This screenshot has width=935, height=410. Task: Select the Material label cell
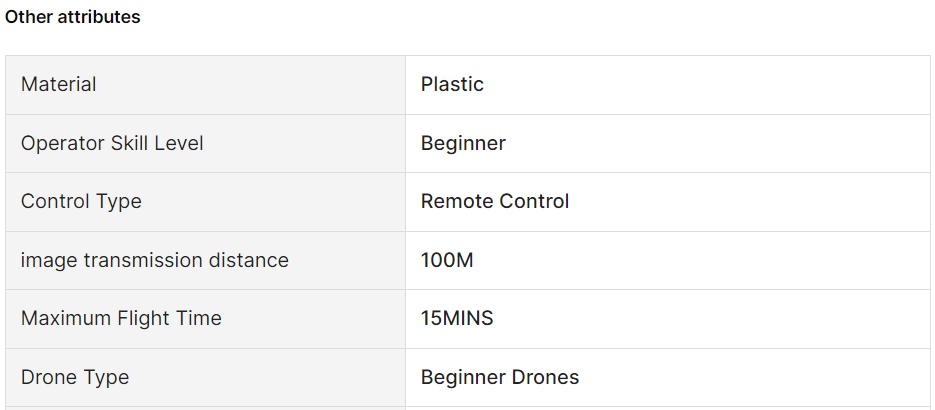[206, 85]
